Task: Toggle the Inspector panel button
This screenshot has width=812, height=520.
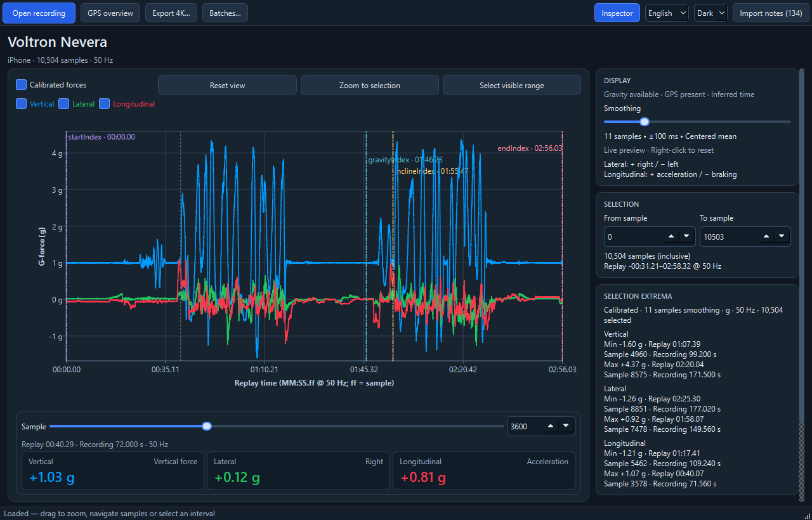Action: point(617,13)
